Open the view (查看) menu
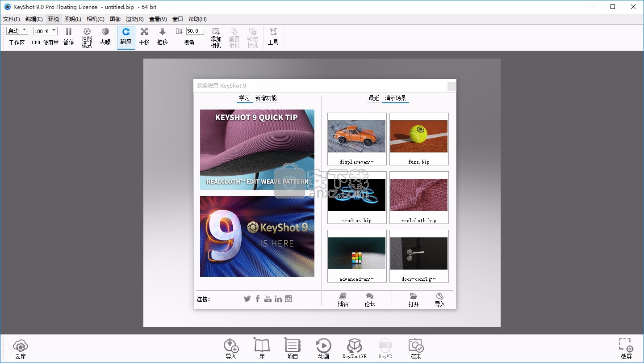The width and height of the screenshot is (644, 363). click(x=158, y=19)
